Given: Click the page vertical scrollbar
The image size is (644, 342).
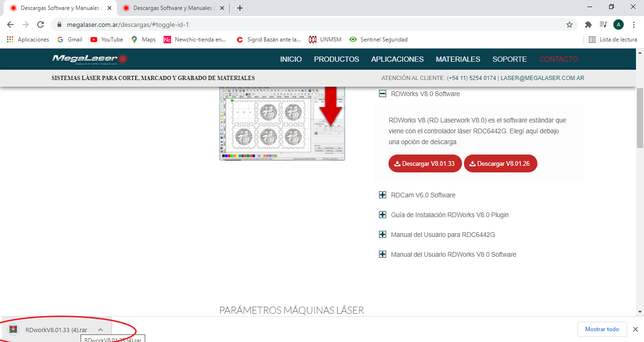Looking at the screenshot, I should click(640, 118).
